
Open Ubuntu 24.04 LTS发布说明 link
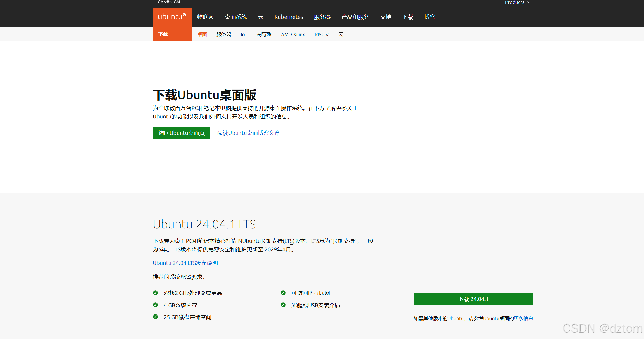pos(185,263)
